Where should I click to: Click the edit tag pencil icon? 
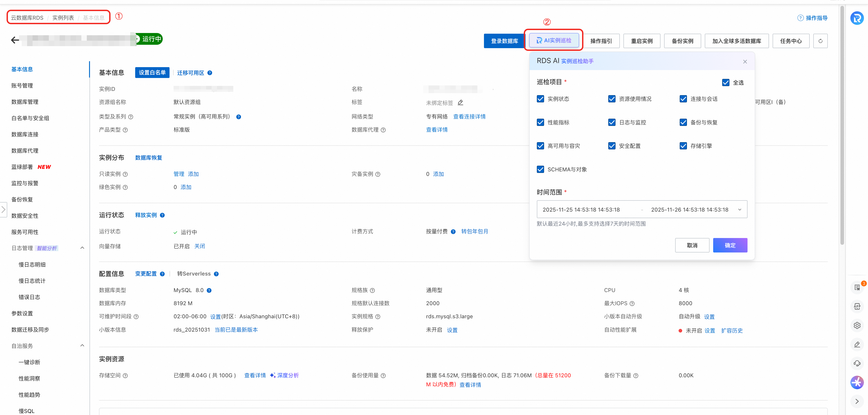[460, 102]
